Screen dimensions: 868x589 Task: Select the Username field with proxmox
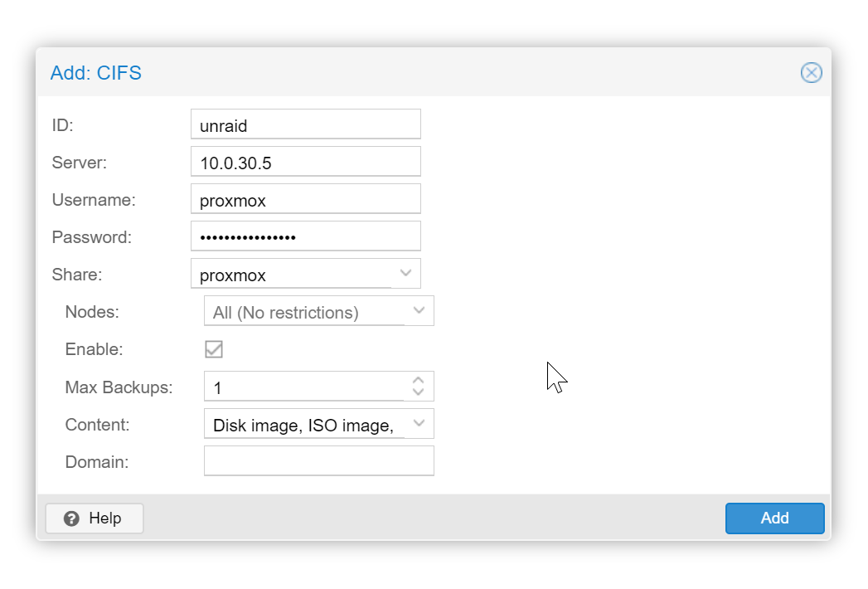point(306,199)
